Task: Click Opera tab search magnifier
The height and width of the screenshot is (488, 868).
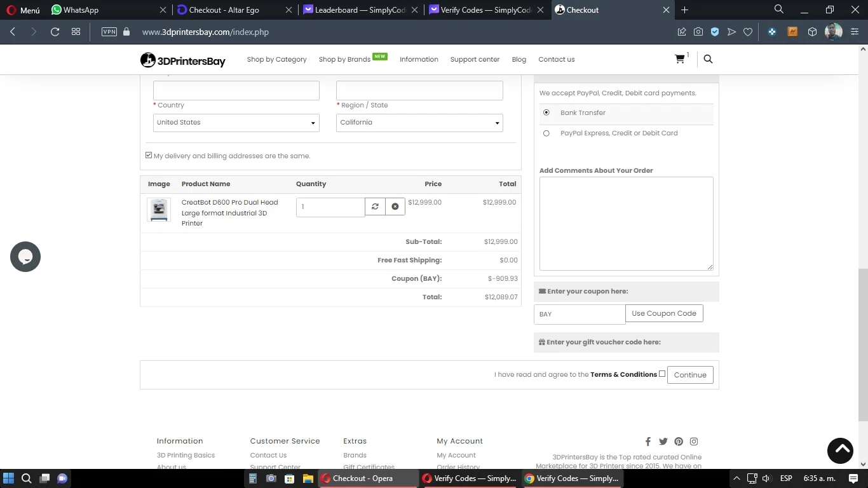Action: point(779,10)
